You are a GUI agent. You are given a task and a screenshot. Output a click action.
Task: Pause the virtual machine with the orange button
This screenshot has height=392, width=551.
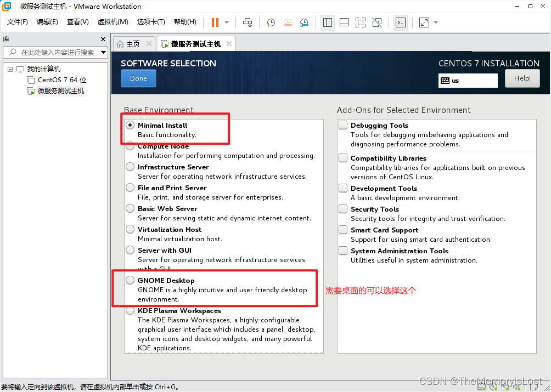point(215,22)
